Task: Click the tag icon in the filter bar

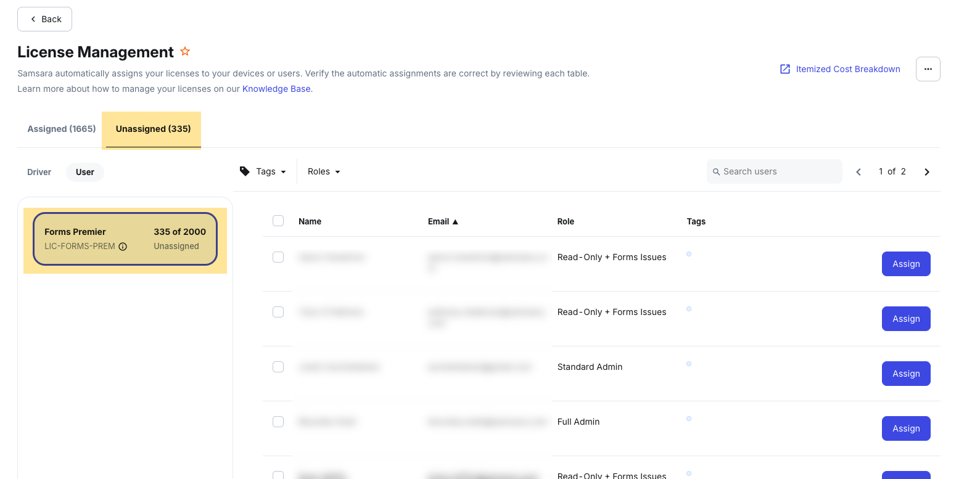Action: (x=245, y=171)
